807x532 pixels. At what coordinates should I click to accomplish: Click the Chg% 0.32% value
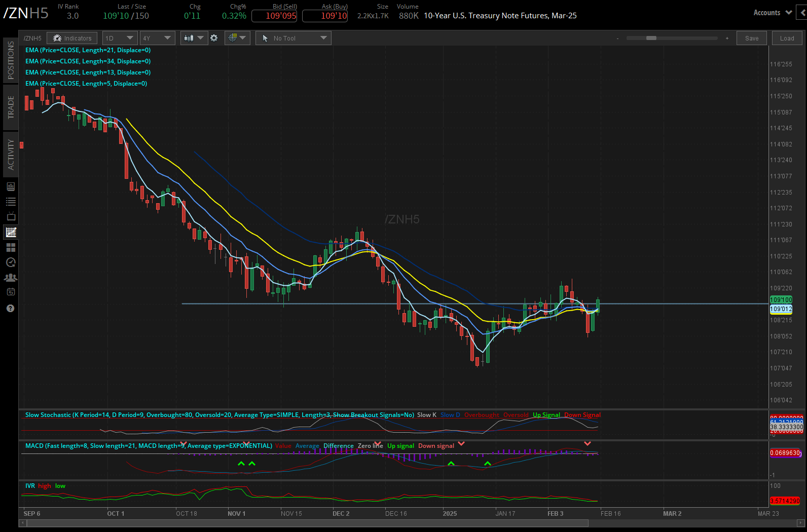tap(234, 16)
